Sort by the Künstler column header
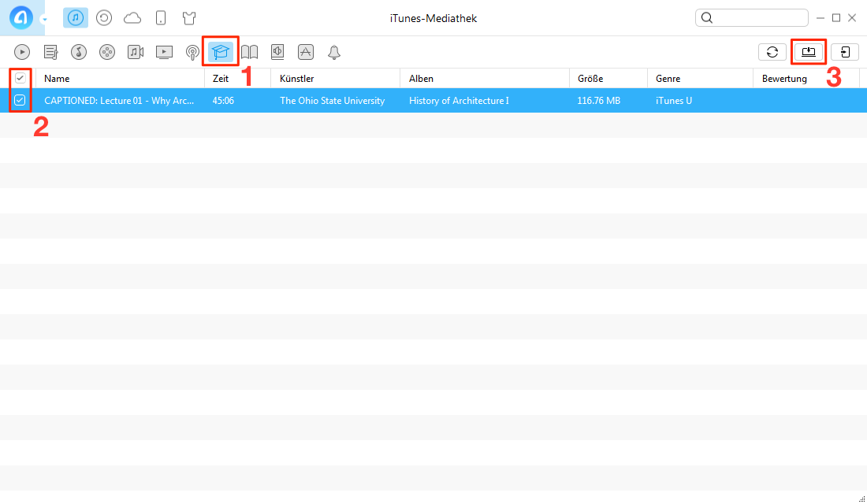Image resolution: width=867 pixels, height=504 pixels. pos(336,79)
